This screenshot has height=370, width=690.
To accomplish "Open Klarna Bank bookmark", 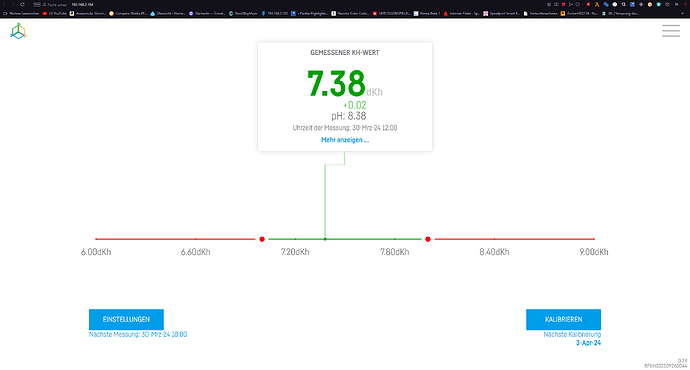I will pyautogui.click(x=427, y=14).
